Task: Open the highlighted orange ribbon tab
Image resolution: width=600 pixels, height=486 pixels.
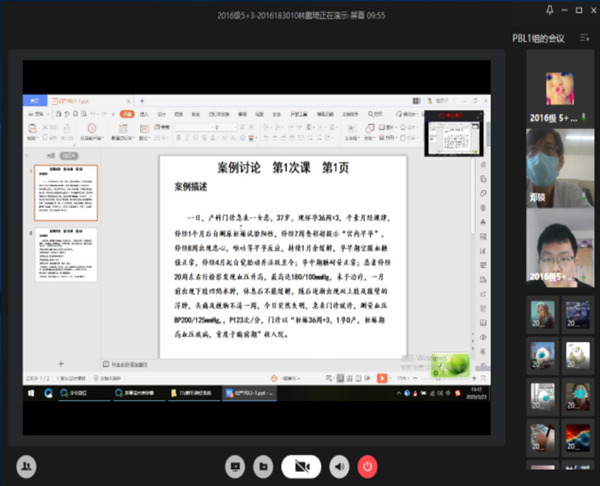Action: (x=127, y=114)
